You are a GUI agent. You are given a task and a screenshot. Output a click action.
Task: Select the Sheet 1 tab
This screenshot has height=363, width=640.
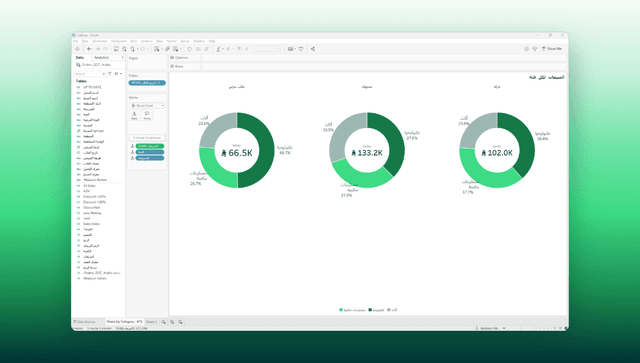(151, 322)
